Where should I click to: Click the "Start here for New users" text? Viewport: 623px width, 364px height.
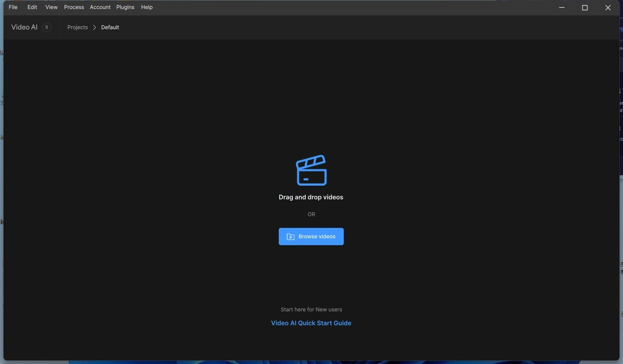[x=311, y=310]
